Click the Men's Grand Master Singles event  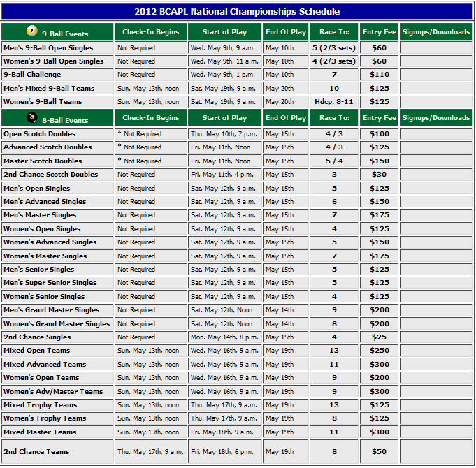pyautogui.click(x=51, y=310)
